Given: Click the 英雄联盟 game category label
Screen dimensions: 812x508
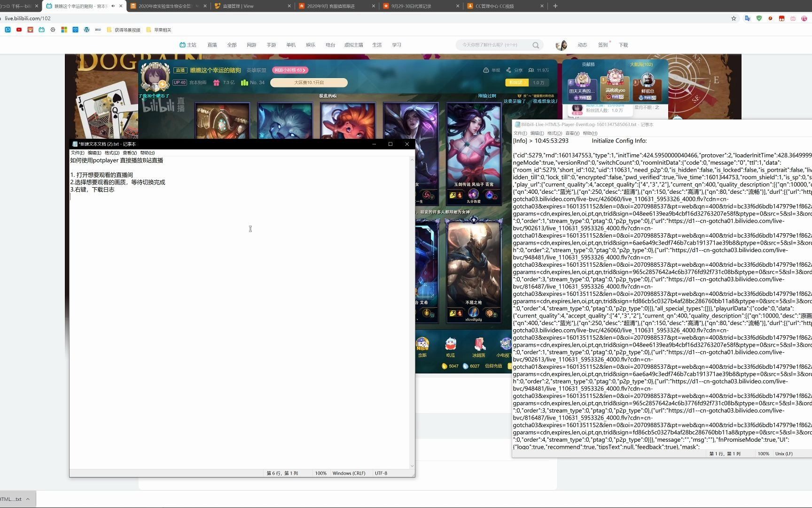Looking at the screenshot, I should [256, 70].
